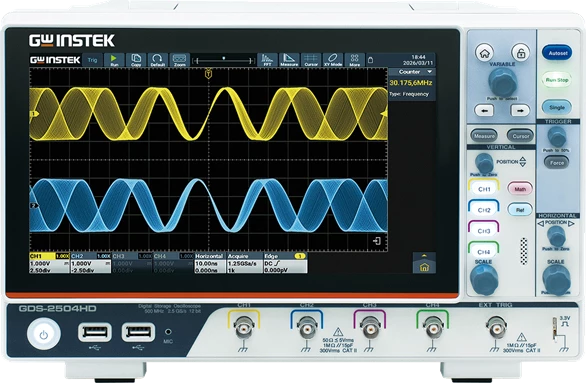The image size is (586, 383).
Task: Push the physical Measure button
Action: pyautogui.click(x=484, y=136)
